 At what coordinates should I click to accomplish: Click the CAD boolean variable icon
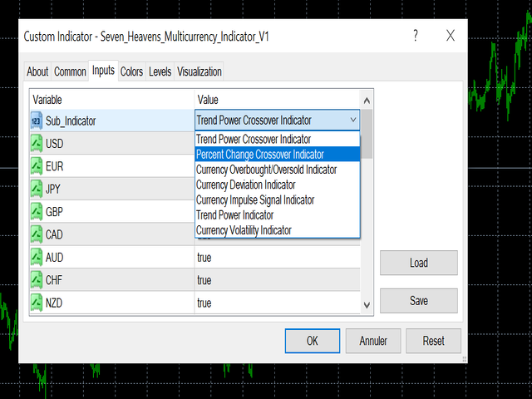pyautogui.click(x=37, y=234)
